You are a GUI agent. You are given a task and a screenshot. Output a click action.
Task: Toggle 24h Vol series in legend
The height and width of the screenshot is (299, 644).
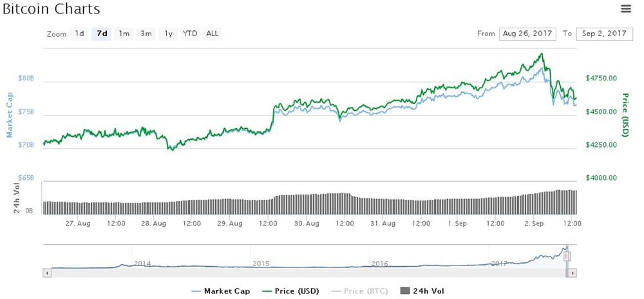point(422,291)
